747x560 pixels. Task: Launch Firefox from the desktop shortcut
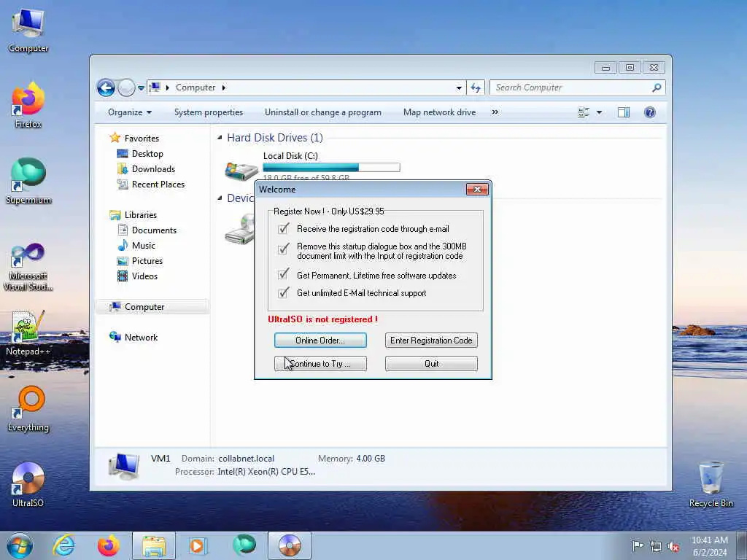pyautogui.click(x=28, y=106)
